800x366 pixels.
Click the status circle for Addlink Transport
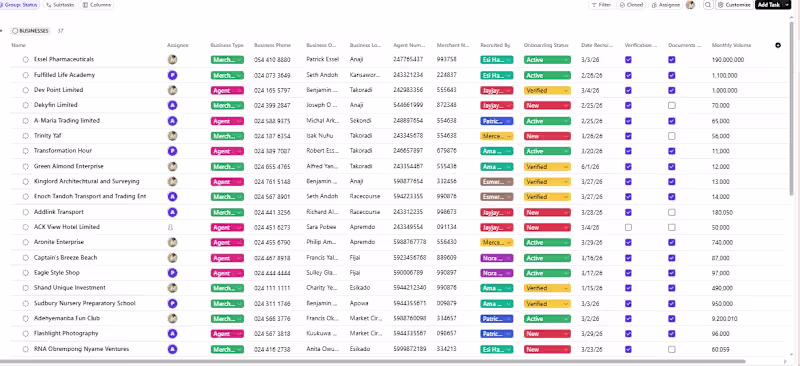coord(26,212)
